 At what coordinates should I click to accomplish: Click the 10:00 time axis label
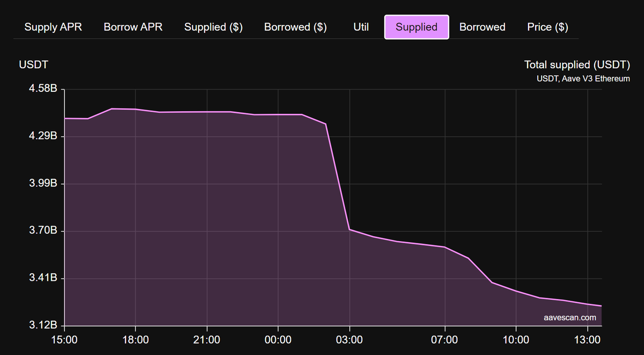(516, 339)
